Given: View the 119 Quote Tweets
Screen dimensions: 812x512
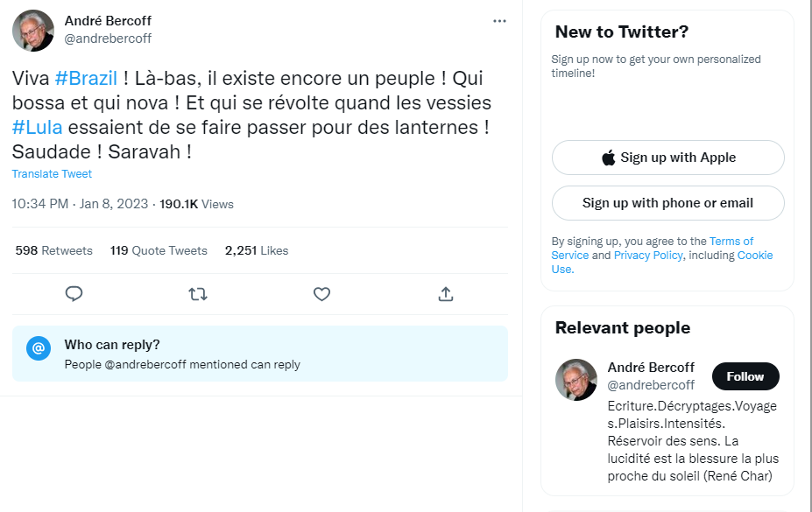Looking at the screenshot, I should tap(159, 250).
